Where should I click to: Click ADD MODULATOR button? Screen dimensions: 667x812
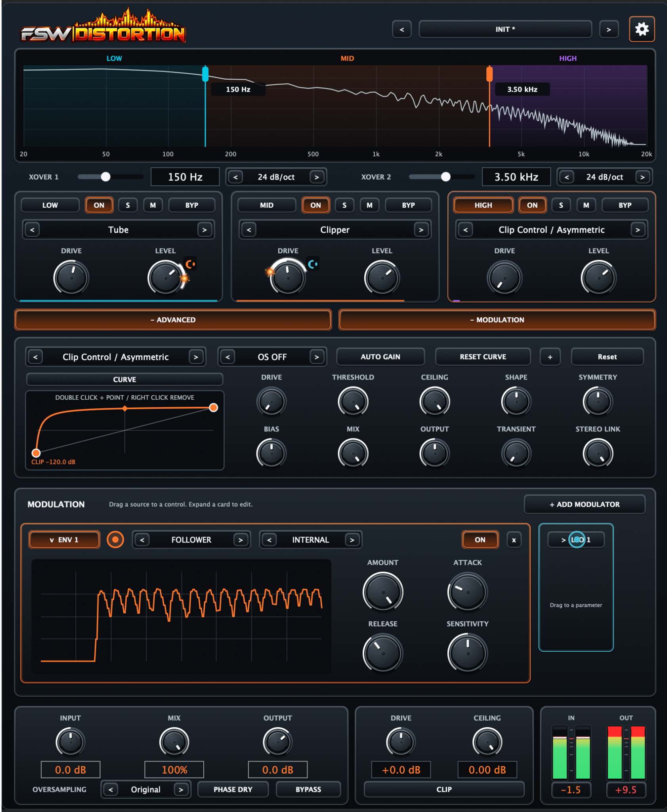pos(585,504)
